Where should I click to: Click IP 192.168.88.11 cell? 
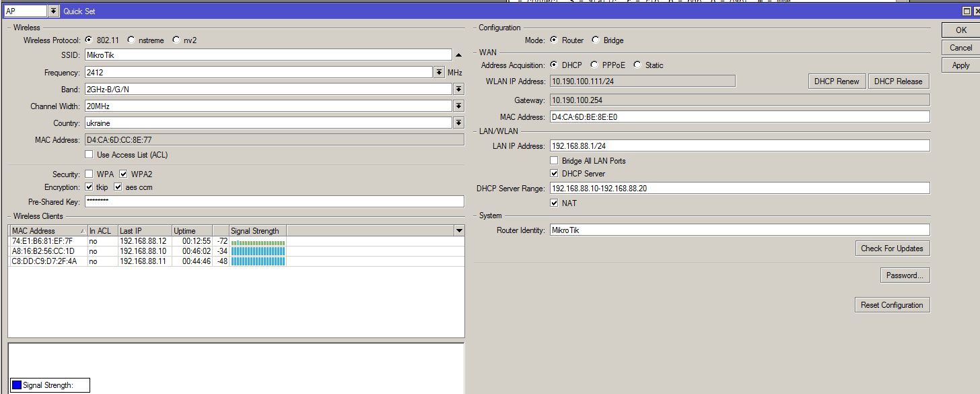[x=145, y=261]
